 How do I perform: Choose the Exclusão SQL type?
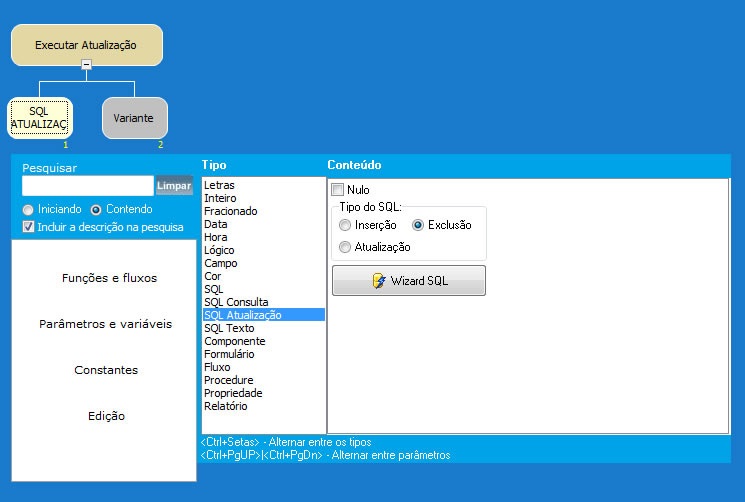click(x=418, y=226)
